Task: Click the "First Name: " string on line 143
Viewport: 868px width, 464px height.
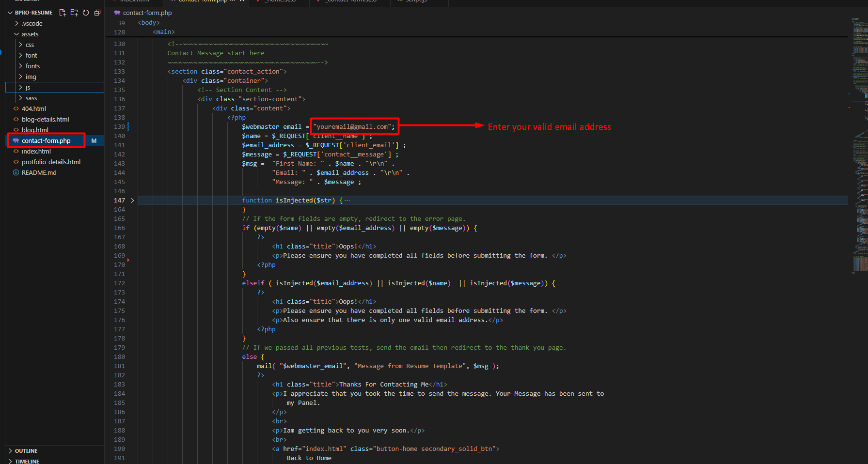Action: tap(298, 164)
